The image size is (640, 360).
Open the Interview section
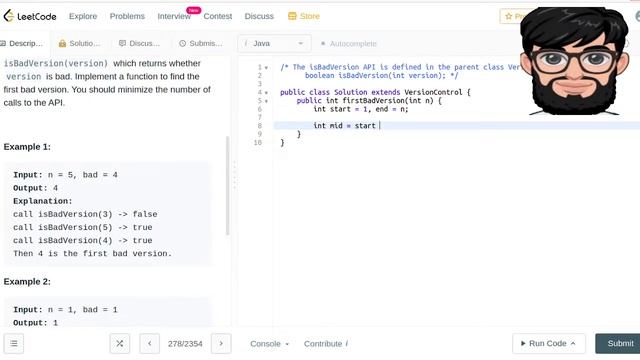[174, 16]
